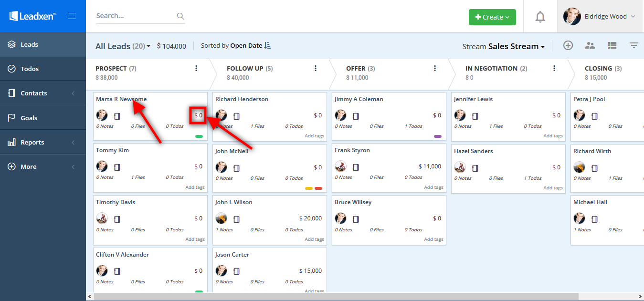Open the notifications bell

[540, 17]
